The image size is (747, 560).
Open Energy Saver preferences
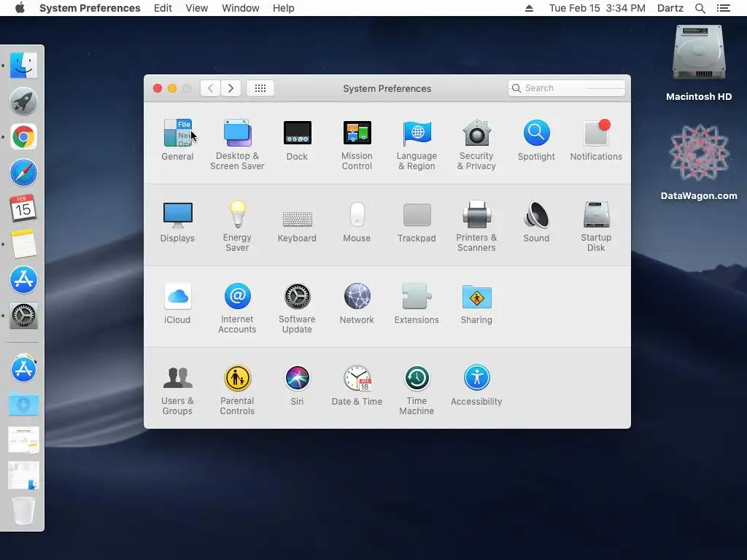coord(237,226)
